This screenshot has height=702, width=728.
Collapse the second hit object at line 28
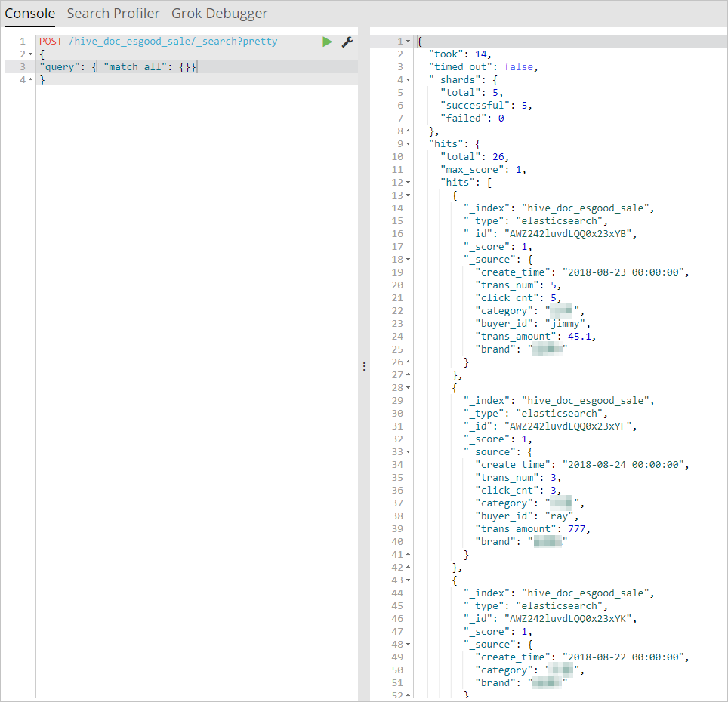point(409,388)
